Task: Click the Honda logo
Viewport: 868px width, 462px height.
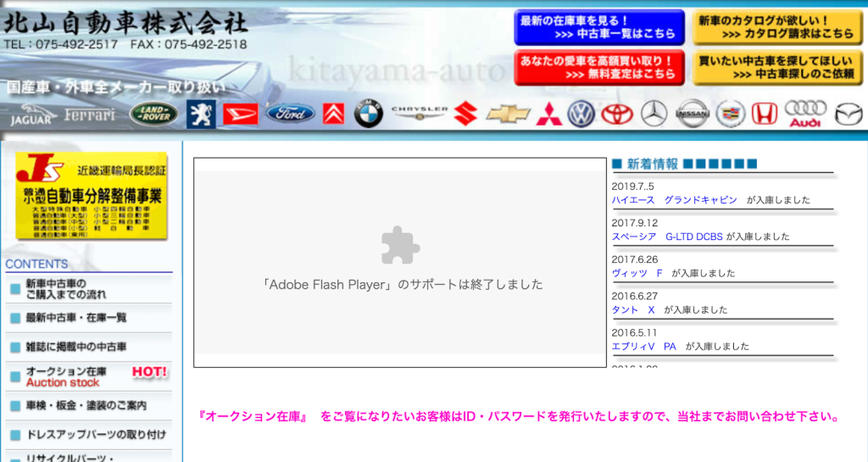Action: click(765, 114)
